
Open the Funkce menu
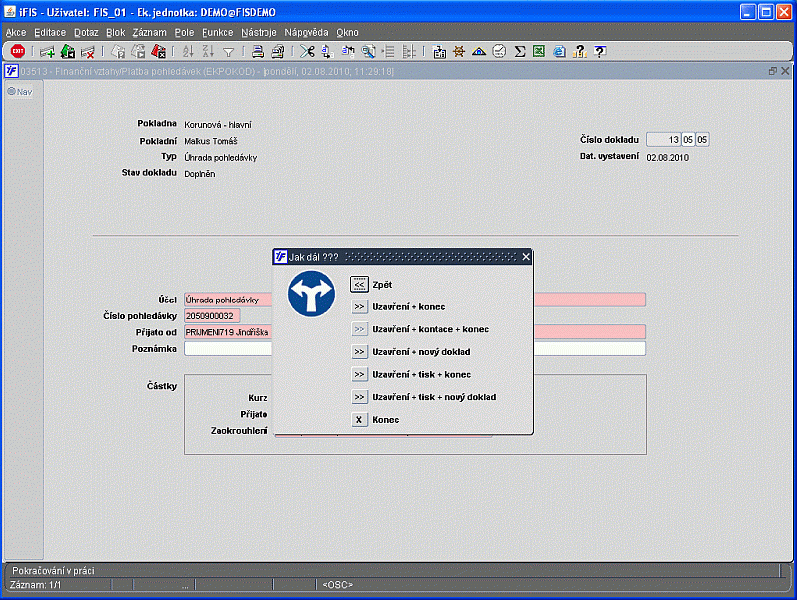tap(217, 32)
